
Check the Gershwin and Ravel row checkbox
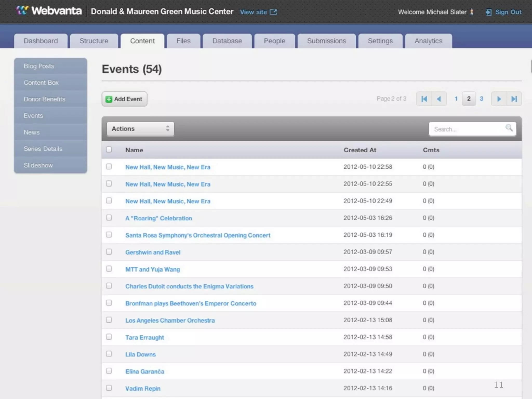109,252
